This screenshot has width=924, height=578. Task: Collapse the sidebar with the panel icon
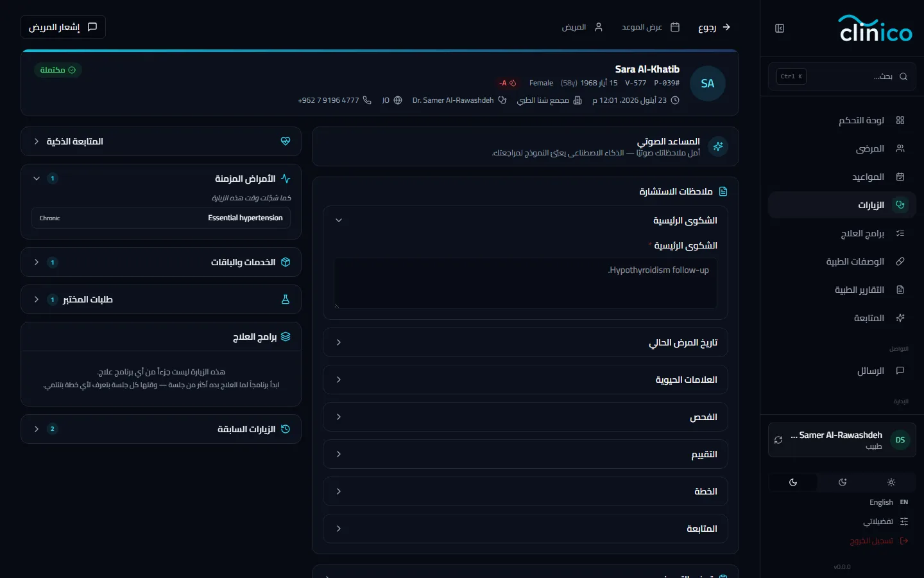pos(780,28)
